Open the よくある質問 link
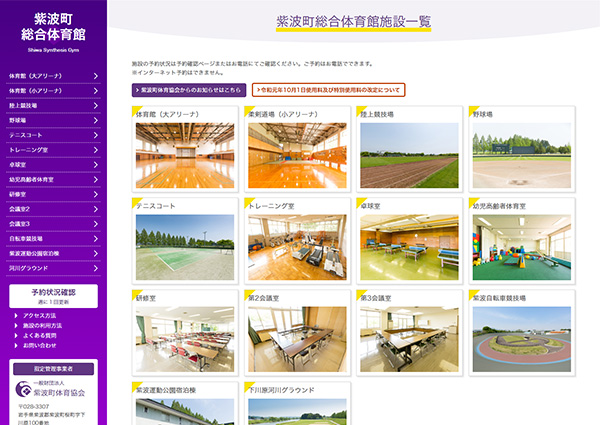Image resolution: width=600 pixels, height=425 pixels. (x=39, y=335)
